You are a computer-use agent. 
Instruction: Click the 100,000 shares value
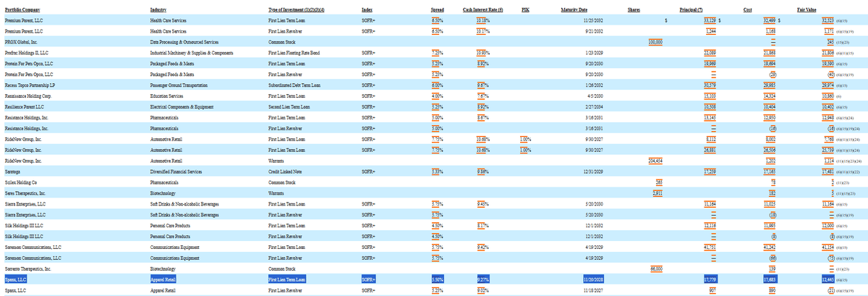point(657,43)
